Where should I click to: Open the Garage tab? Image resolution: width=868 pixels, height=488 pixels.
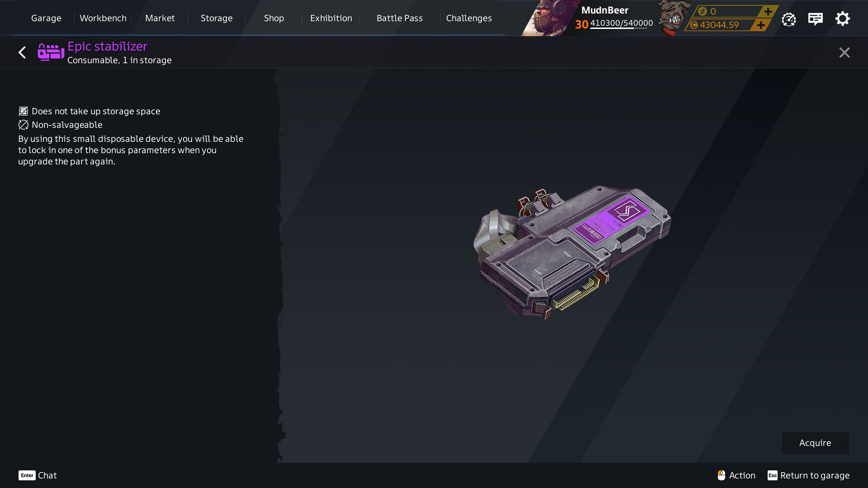[46, 19]
